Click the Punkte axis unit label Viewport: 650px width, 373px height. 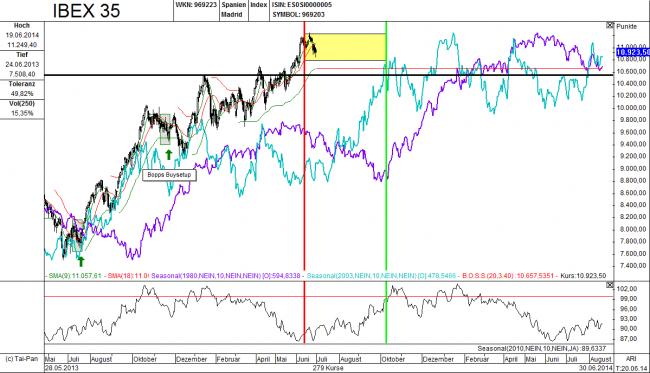pyautogui.click(x=626, y=27)
